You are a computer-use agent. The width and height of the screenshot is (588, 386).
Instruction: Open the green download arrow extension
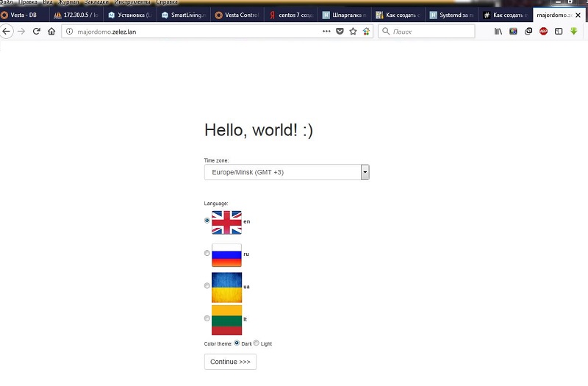coord(574,32)
